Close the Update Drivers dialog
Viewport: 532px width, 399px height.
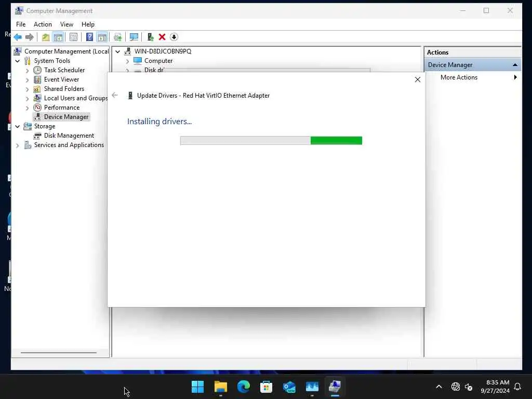418,79
